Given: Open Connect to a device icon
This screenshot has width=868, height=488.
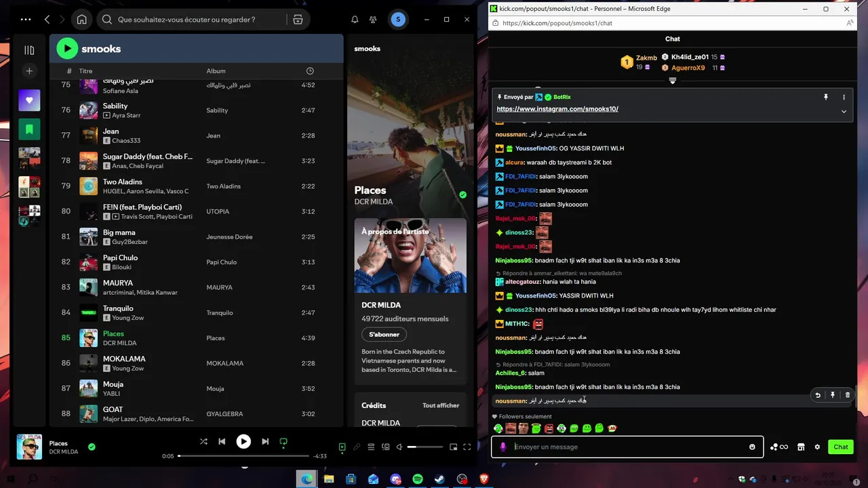Looking at the screenshot, I should point(386,447).
